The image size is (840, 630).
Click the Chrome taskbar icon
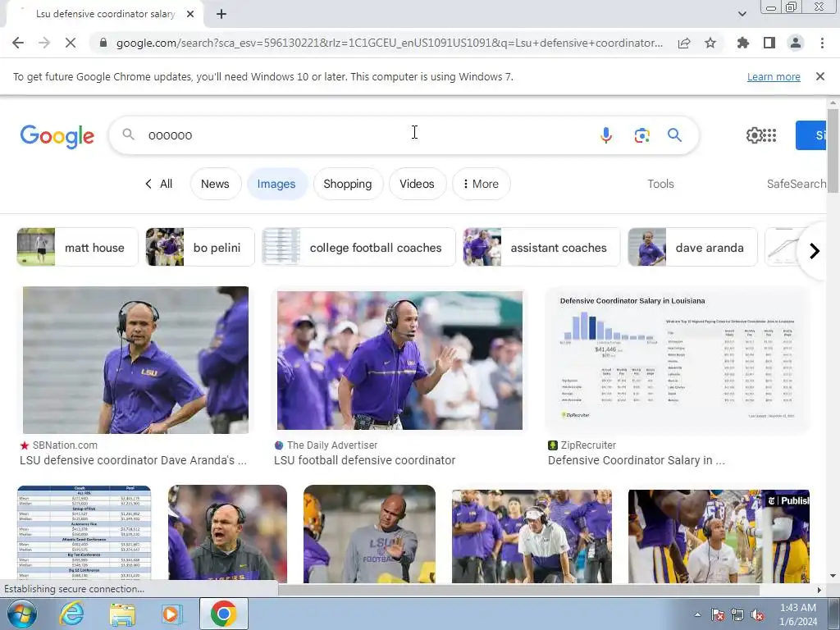[223, 614]
